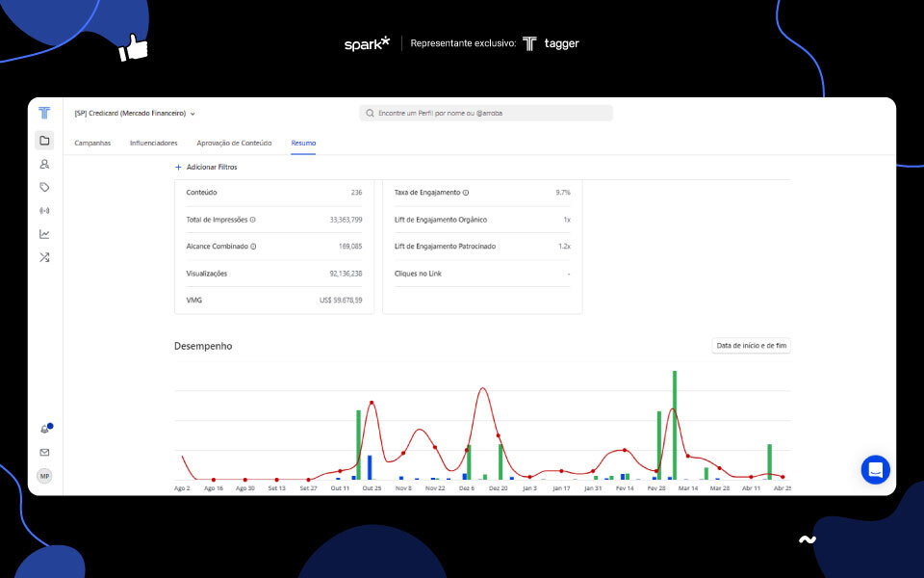Expand the Credicard workspace dropdown
Viewport: 924px width, 578px height.
(135, 114)
